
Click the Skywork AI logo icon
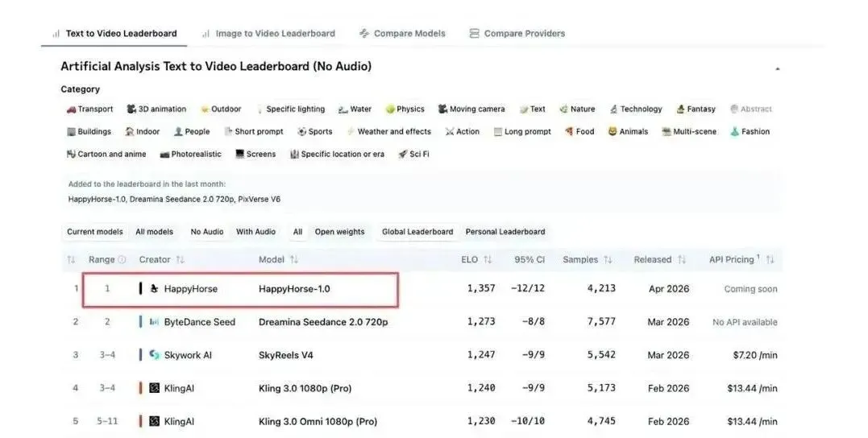(x=155, y=355)
